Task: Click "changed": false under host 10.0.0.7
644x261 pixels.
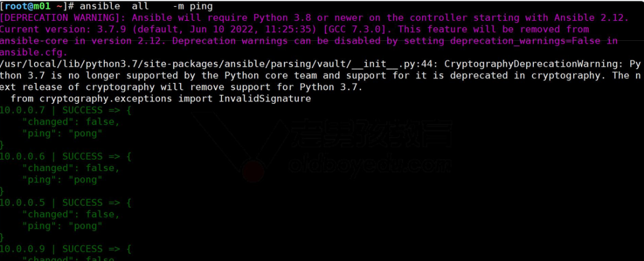Action: (x=70, y=121)
